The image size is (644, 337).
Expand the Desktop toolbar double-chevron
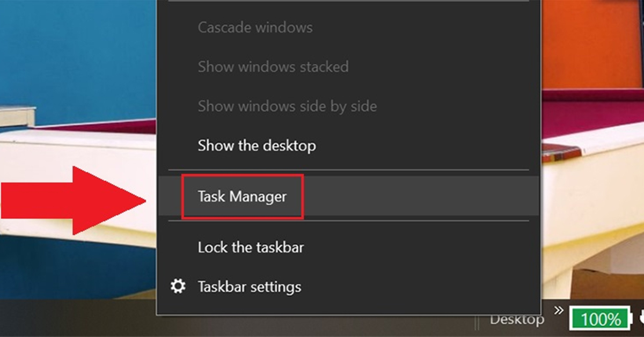click(x=559, y=310)
